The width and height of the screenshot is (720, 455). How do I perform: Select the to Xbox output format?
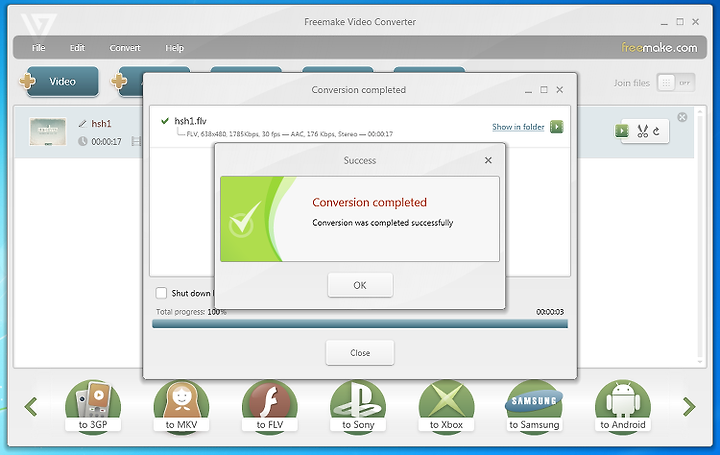[446, 407]
